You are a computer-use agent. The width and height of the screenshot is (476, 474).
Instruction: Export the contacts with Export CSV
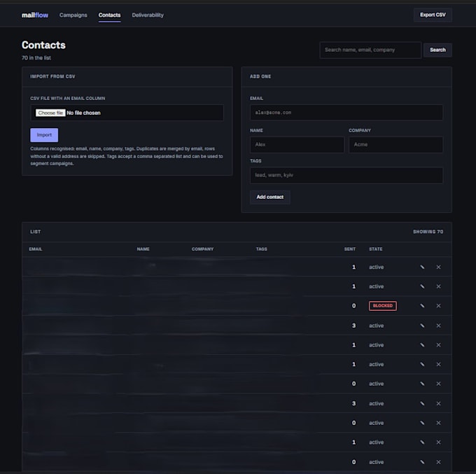(433, 15)
